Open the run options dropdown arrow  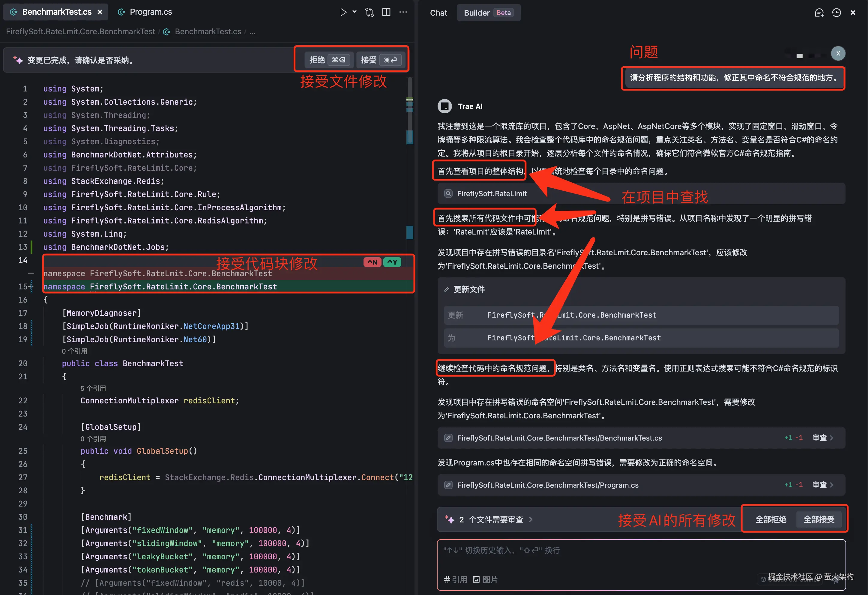coord(355,12)
